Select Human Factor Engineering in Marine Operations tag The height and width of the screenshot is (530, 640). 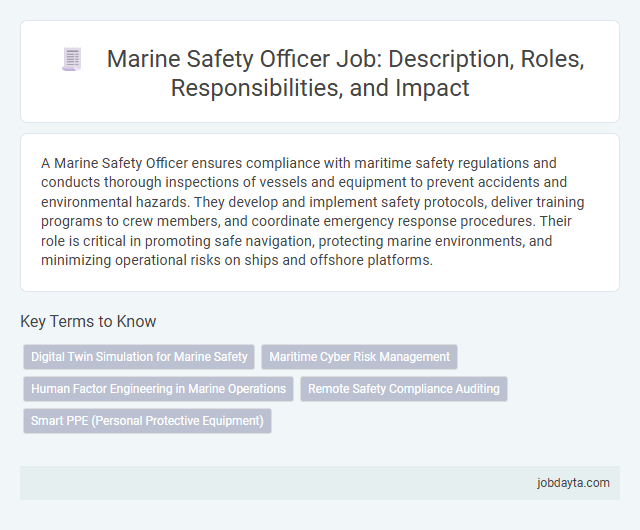click(158, 389)
